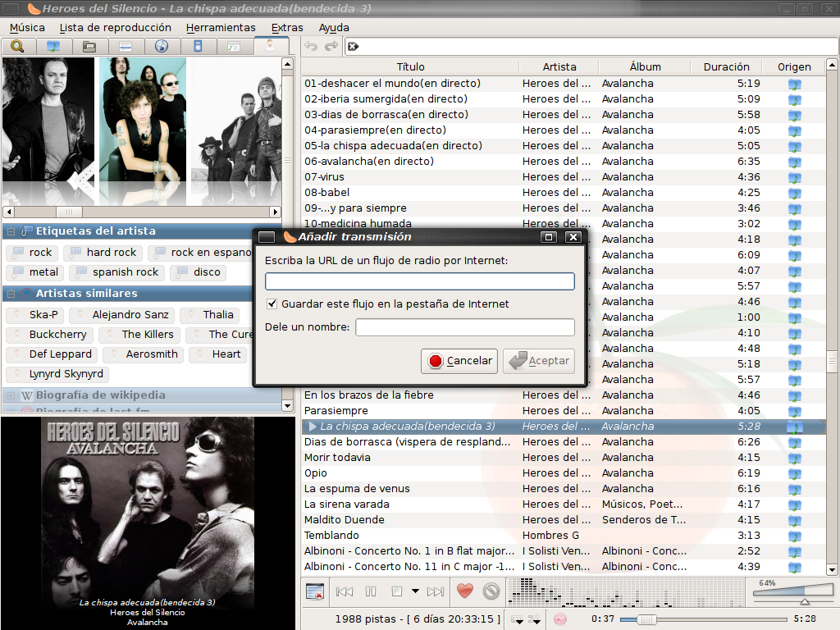
Task: Select the '08-babel' track row
Action: tap(563, 193)
